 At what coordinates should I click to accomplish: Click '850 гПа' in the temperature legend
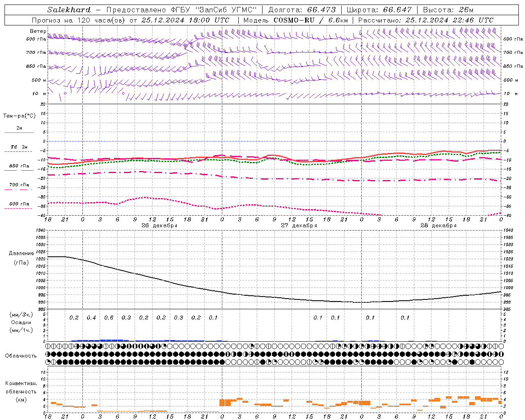19,166
